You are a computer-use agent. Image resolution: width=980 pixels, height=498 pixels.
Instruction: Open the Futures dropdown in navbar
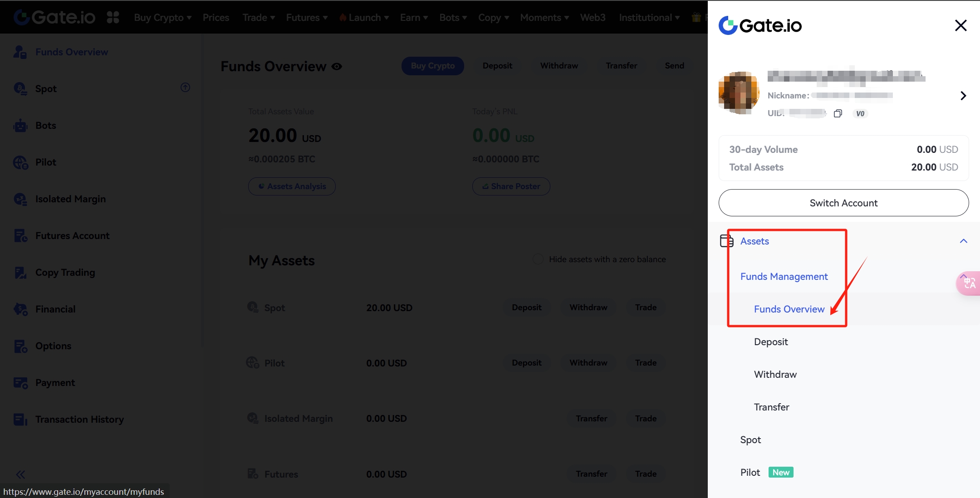click(x=307, y=18)
